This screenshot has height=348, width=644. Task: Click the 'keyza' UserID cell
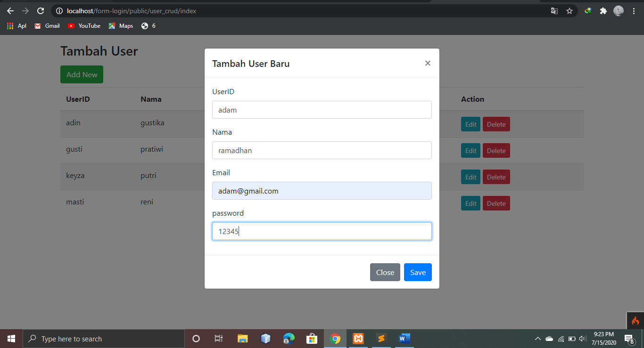click(75, 176)
